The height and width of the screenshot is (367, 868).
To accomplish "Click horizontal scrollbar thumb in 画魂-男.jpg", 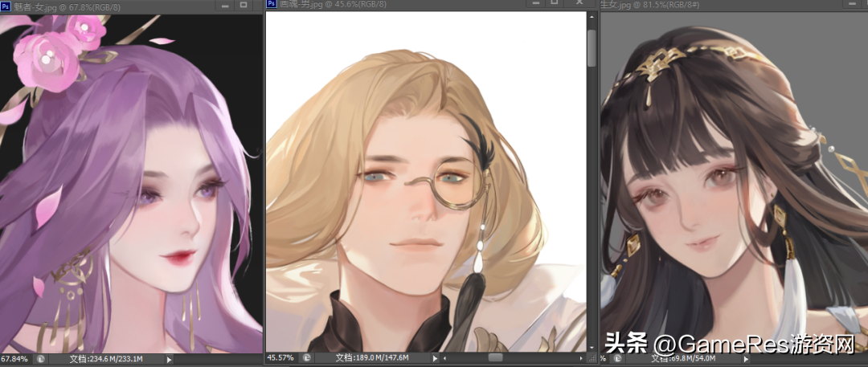I will click(x=495, y=358).
